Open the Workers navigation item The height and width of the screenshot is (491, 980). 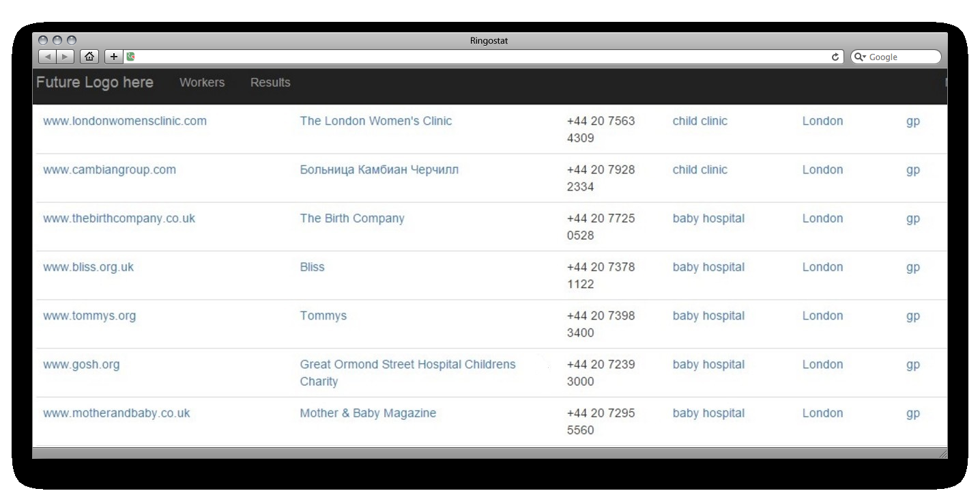[x=202, y=83]
